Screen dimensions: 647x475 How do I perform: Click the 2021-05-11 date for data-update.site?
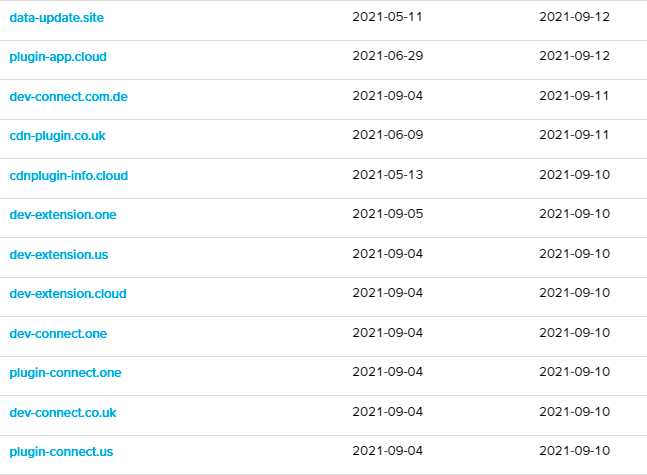click(x=388, y=17)
